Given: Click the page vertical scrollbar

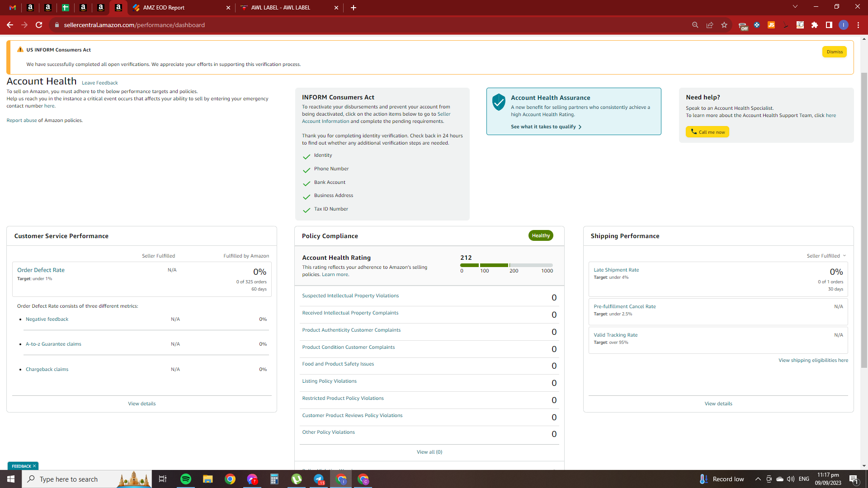Looking at the screenshot, I should pyautogui.click(x=864, y=220).
